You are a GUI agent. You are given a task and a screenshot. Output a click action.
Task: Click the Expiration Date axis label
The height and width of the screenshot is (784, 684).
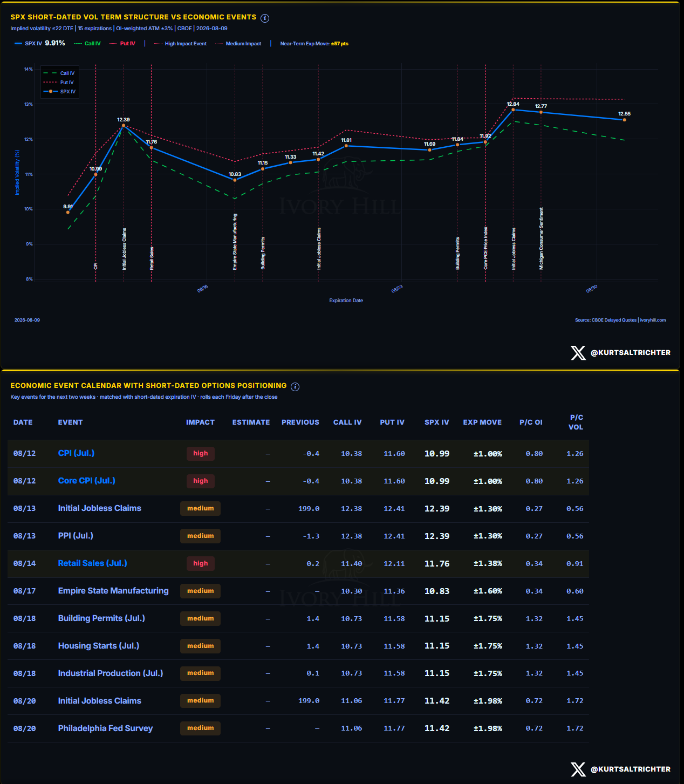(346, 301)
